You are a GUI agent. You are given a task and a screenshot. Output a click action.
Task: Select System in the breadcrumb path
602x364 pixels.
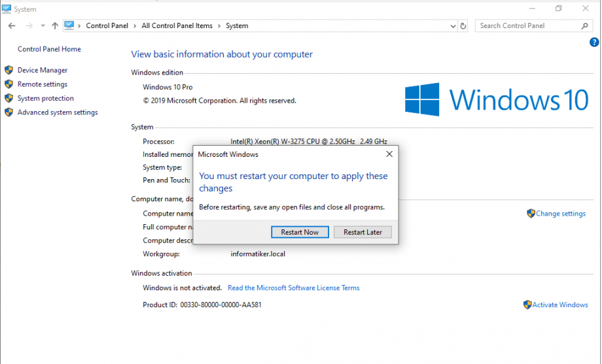(237, 25)
